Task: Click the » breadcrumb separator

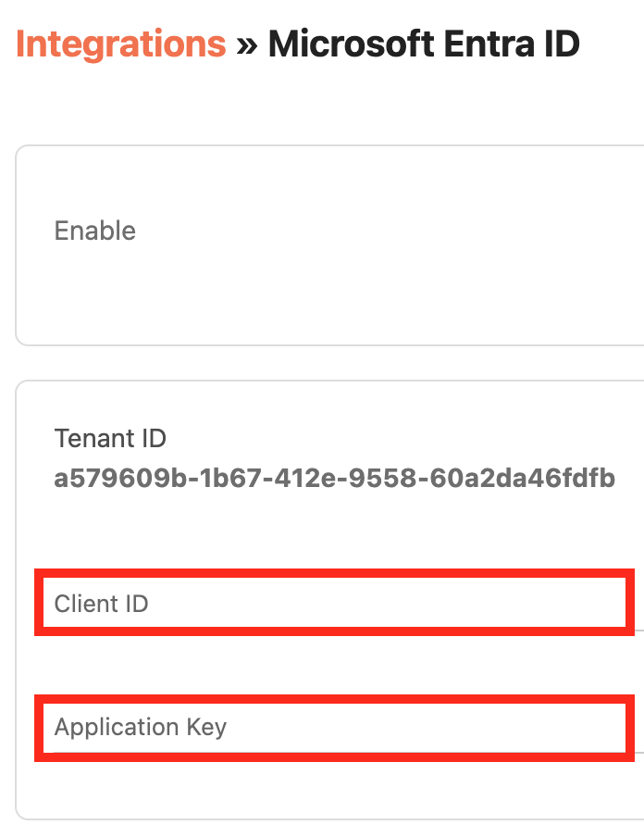Action: click(246, 44)
